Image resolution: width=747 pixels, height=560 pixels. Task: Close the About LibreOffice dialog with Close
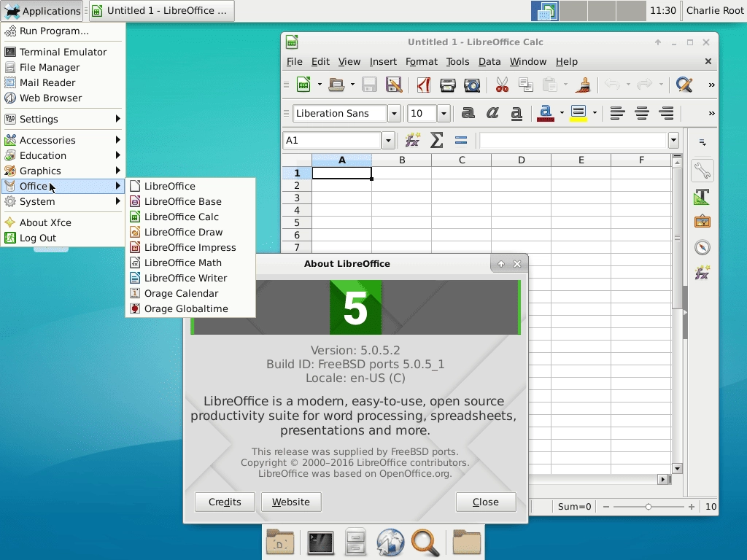(x=486, y=502)
